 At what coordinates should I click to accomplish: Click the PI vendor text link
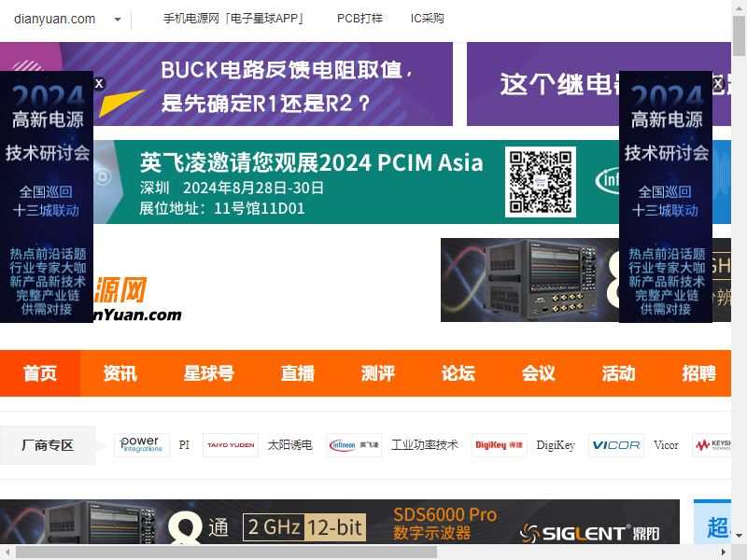(x=184, y=445)
